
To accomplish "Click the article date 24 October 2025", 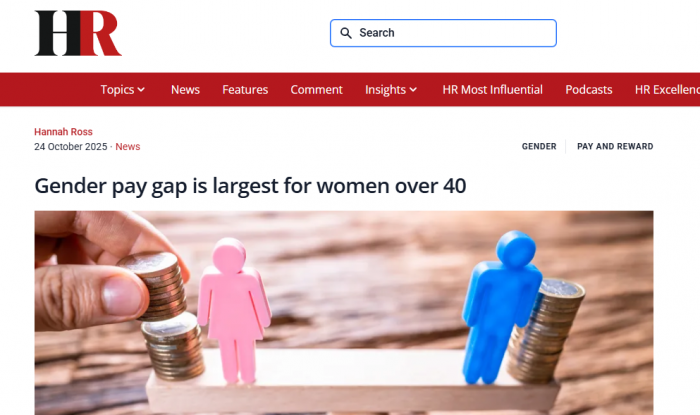I will (71, 147).
